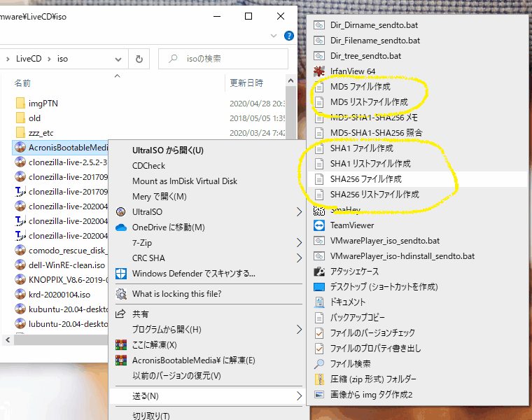The width and height of the screenshot is (532, 420).
Task: Click the KNOPPIX_V8.6 disc icon
Action: coord(20,280)
